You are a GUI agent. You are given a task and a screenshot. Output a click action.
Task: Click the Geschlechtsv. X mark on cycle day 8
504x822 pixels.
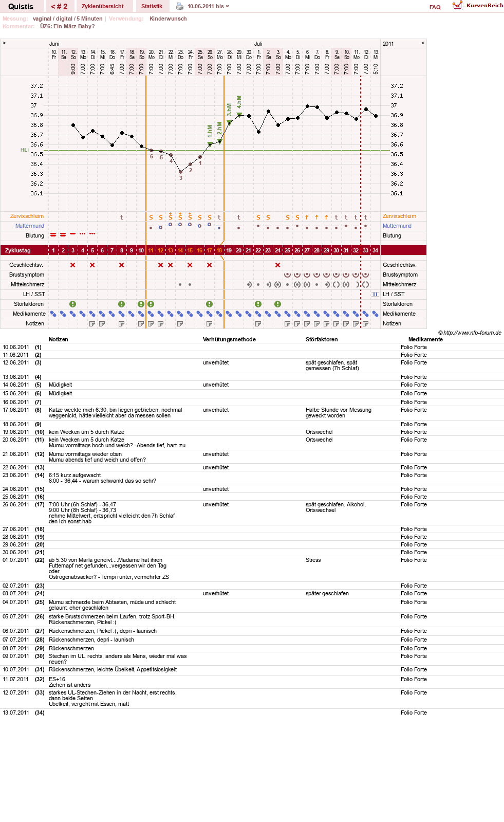pyautogui.click(x=122, y=265)
